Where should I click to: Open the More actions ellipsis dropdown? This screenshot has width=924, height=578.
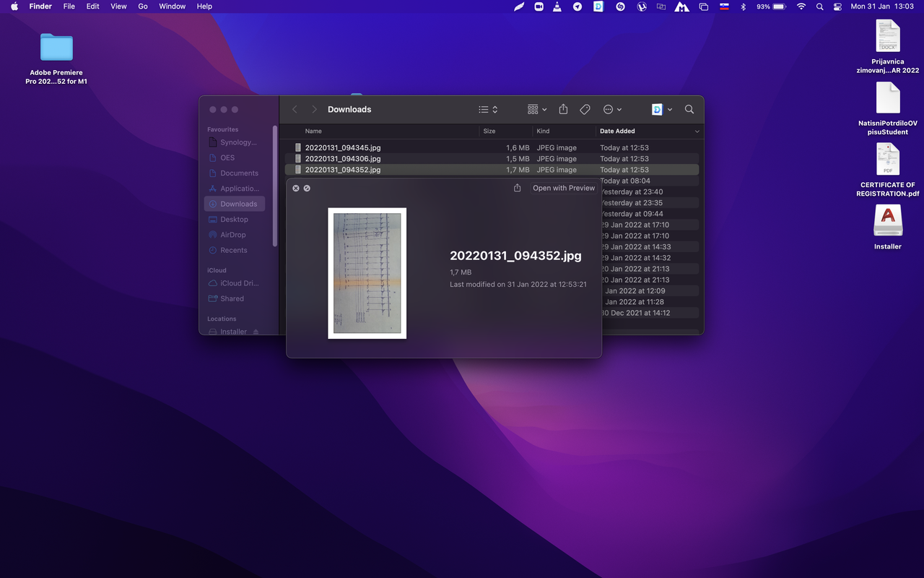(x=612, y=109)
